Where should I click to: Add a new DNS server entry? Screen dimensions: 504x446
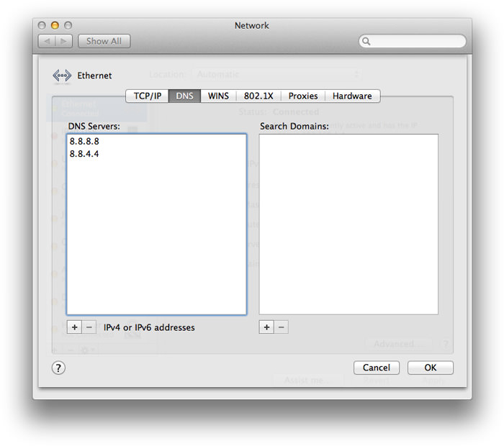pyautogui.click(x=75, y=327)
